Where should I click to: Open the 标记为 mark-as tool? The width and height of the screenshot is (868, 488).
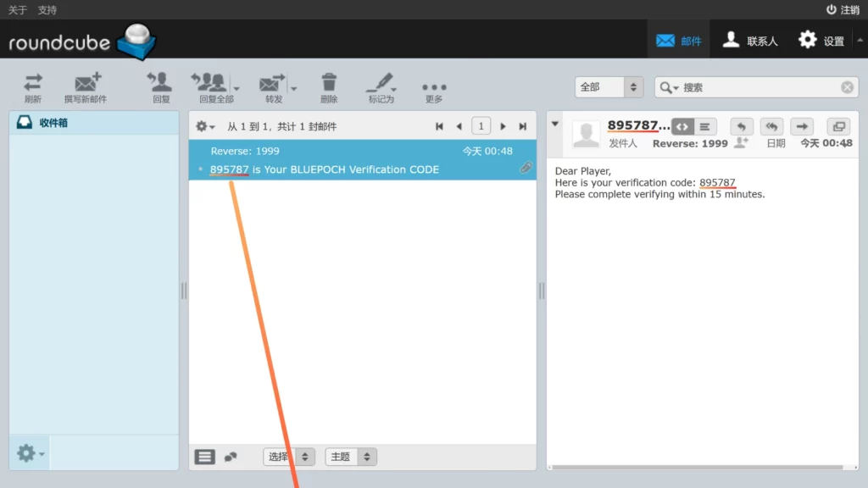tap(381, 87)
